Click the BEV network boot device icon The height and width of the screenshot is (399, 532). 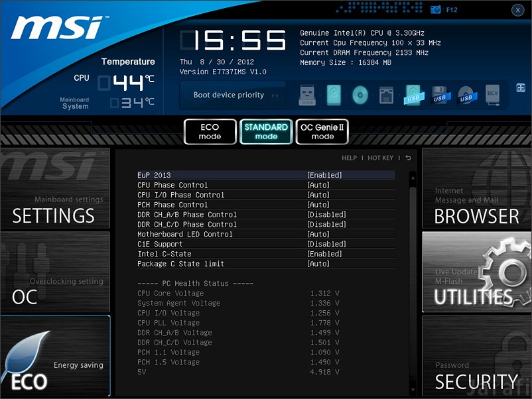click(x=493, y=95)
